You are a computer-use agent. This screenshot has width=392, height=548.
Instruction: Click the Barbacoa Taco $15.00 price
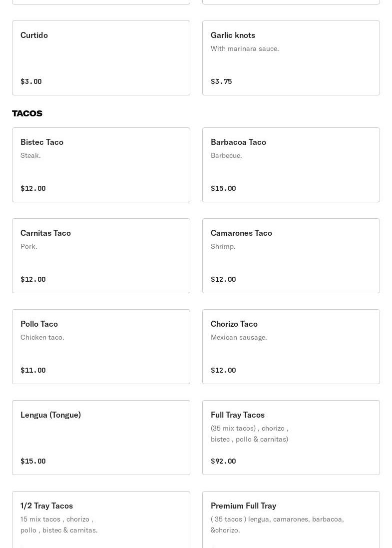[x=223, y=188]
